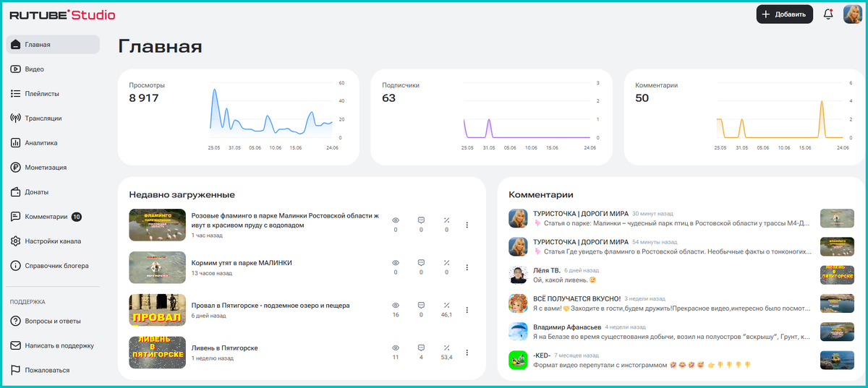Click the Донаты wallet icon

[15, 192]
